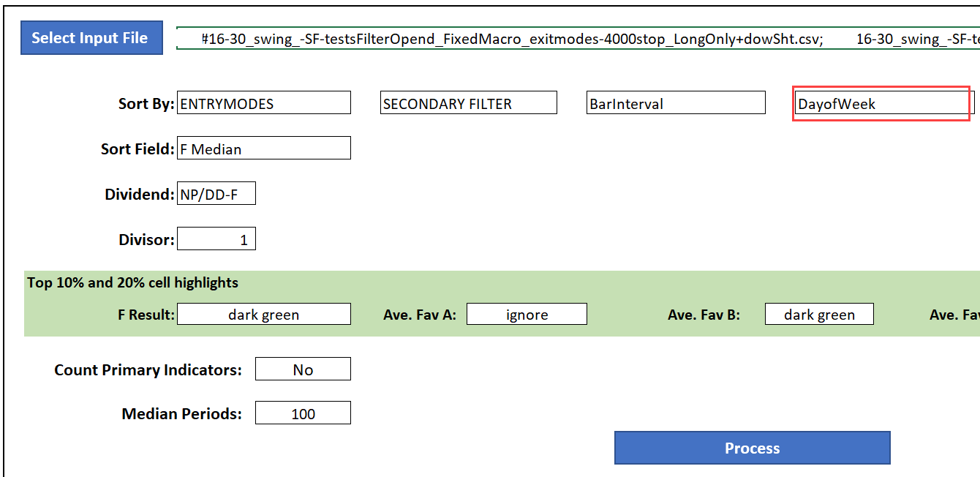Open the F Result dark green color cell
The image size is (980, 477).
(263, 315)
